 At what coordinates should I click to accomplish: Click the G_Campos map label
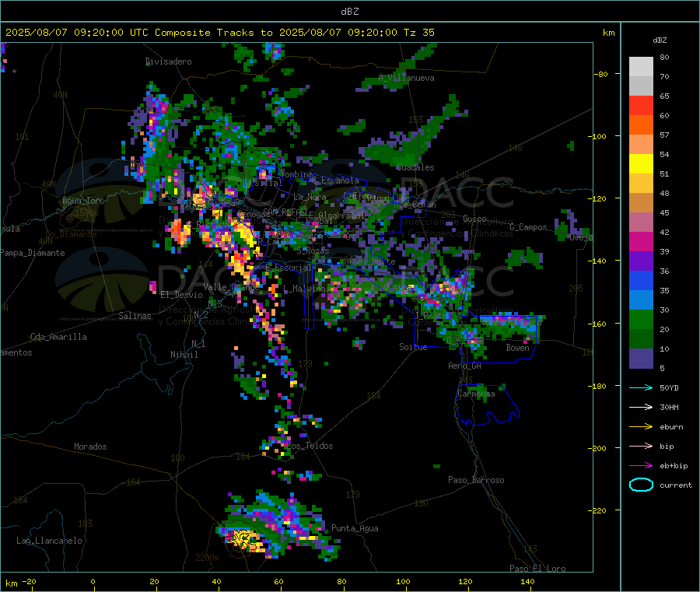[528, 227]
